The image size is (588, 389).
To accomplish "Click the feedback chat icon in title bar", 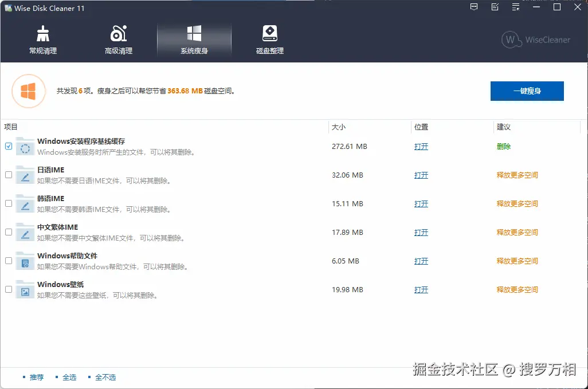I will [x=474, y=7].
